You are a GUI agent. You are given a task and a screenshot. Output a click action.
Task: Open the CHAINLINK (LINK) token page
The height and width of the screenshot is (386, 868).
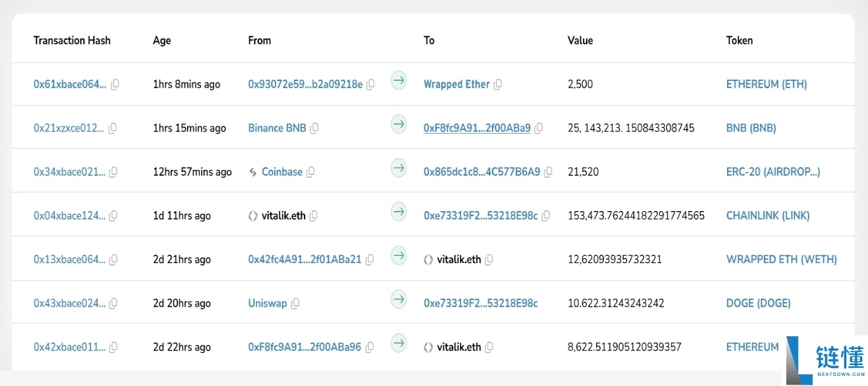[767, 215]
